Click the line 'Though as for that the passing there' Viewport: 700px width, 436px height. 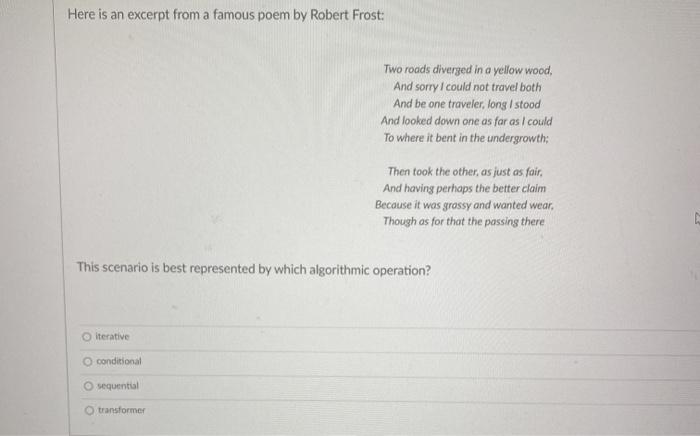point(464,221)
